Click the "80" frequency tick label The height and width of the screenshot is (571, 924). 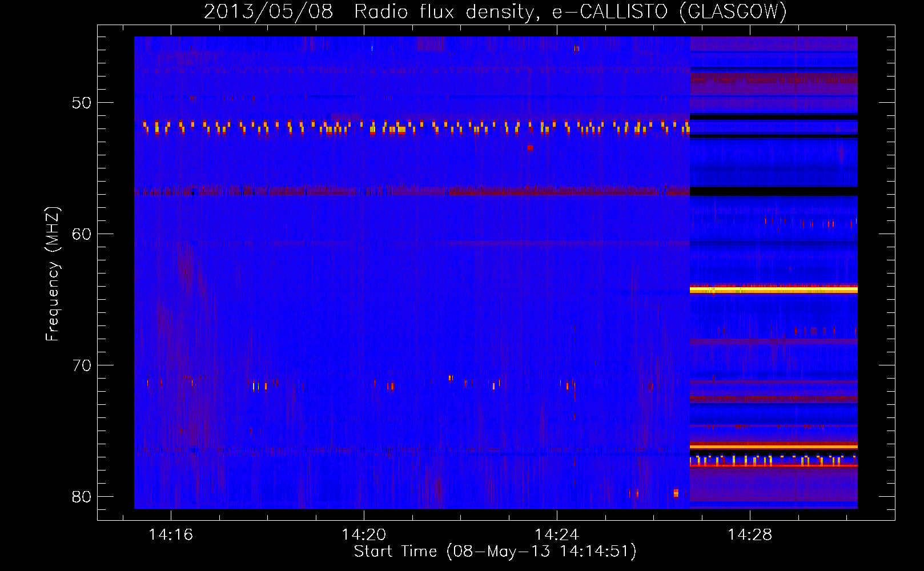(x=82, y=497)
